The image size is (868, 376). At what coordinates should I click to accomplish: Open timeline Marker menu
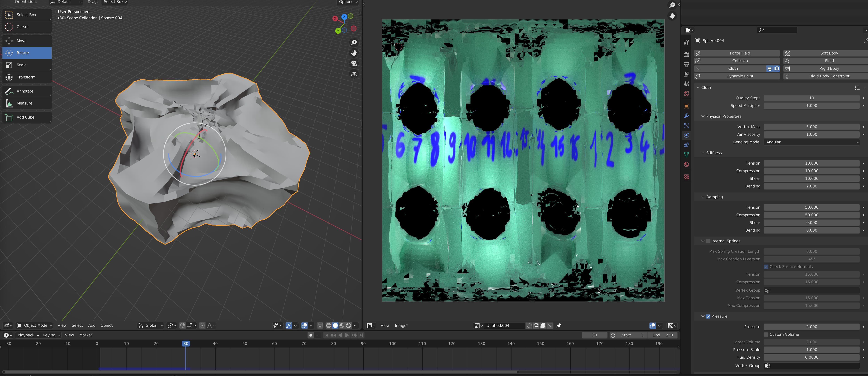(86, 335)
